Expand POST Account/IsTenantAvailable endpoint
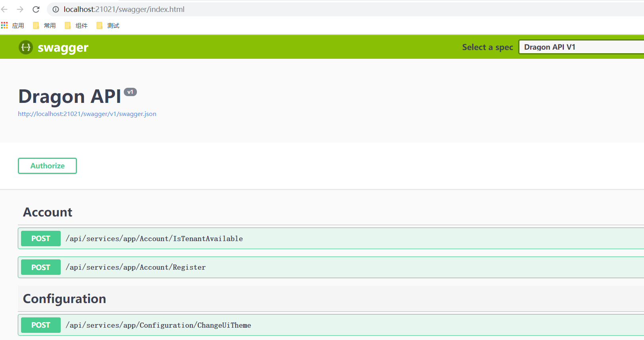This screenshot has height=340, width=644. click(x=331, y=238)
